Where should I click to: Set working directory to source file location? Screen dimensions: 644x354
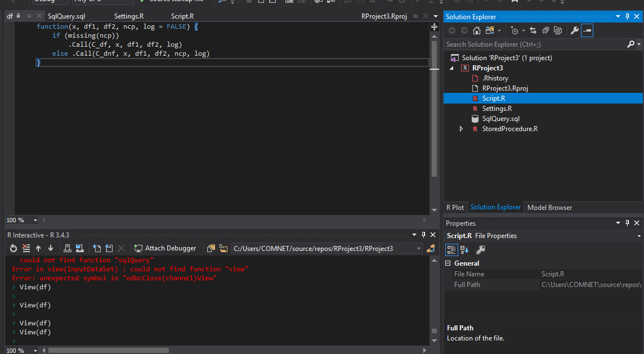tap(211, 248)
